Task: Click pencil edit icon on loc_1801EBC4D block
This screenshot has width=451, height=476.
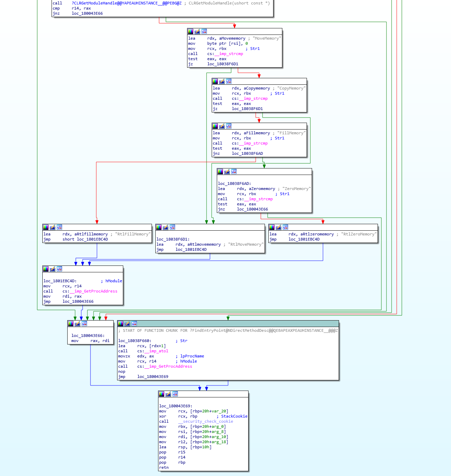Action: (53, 269)
